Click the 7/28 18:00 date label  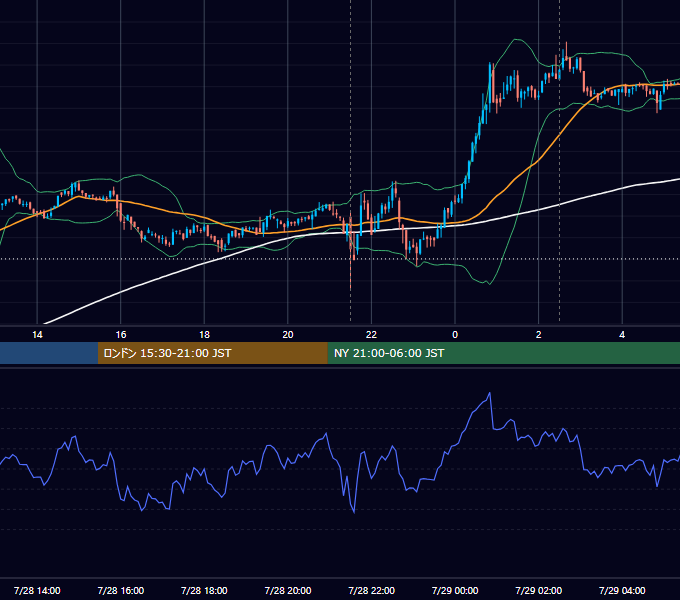click(204, 590)
